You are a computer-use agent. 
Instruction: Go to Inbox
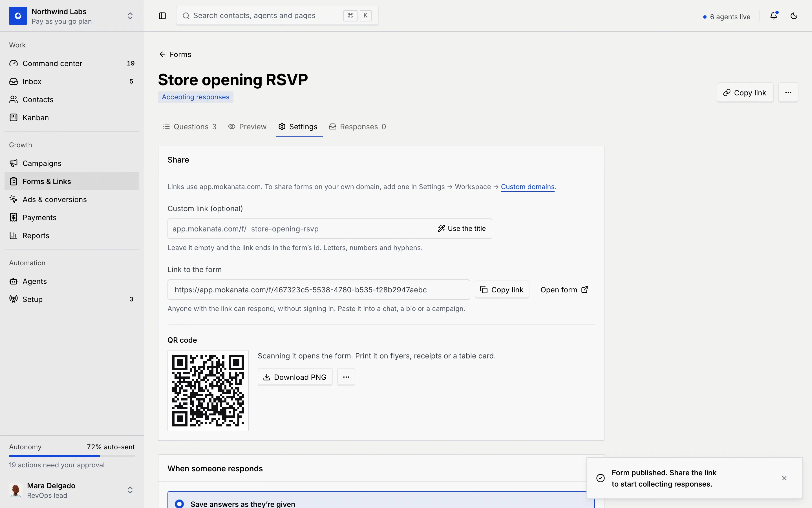72,81
